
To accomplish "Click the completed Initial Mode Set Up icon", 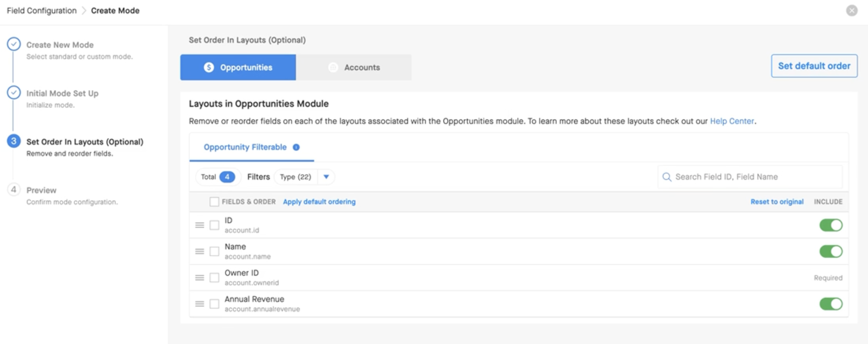I will point(14,93).
